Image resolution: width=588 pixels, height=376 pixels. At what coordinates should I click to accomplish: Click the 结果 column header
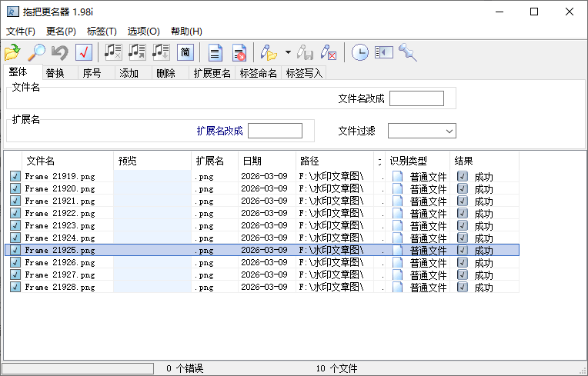[485, 161]
